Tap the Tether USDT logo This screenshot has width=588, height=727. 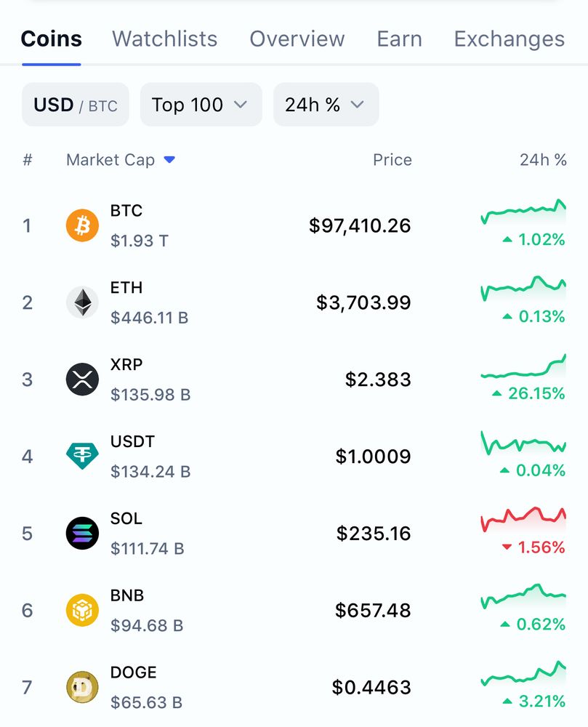coord(82,457)
